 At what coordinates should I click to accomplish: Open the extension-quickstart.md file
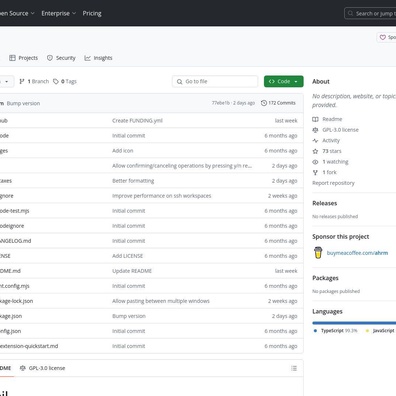coord(29,346)
